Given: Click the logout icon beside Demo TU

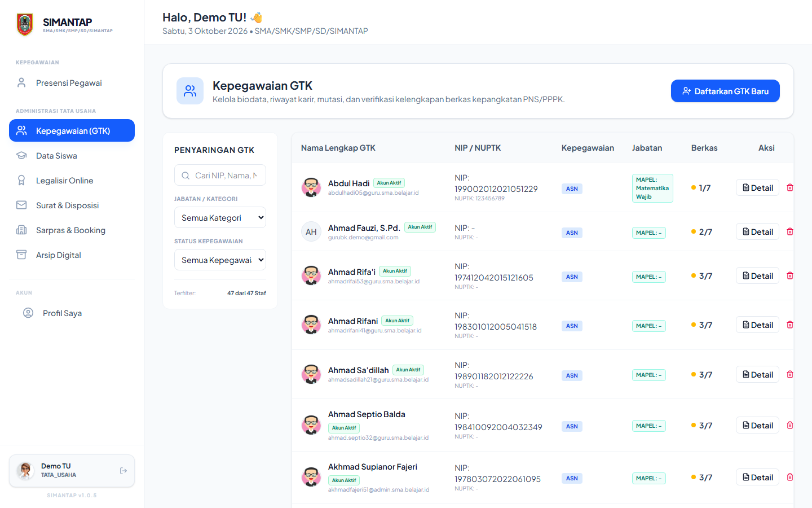Looking at the screenshot, I should pyautogui.click(x=123, y=471).
